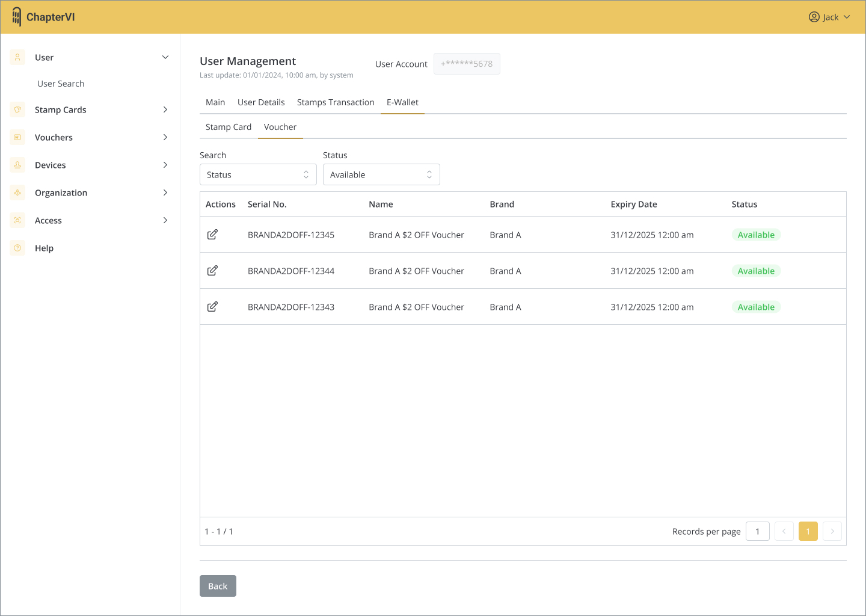Open the Search field dropdown

click(258, 174)
